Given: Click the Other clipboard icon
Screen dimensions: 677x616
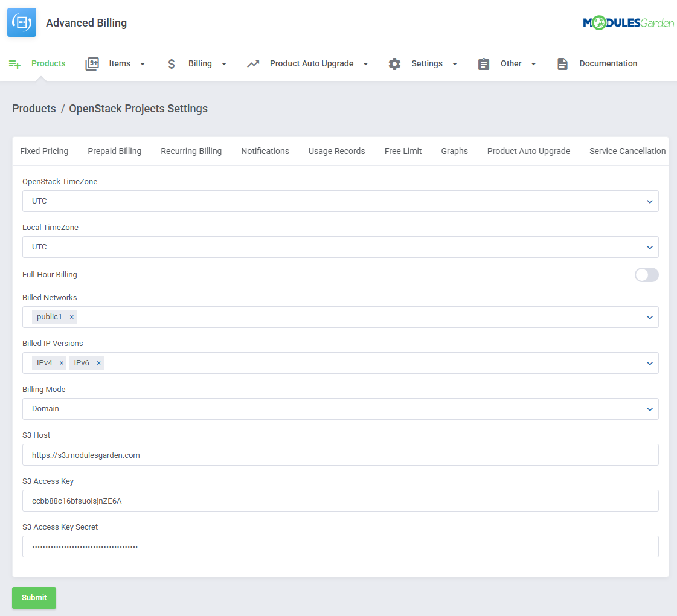Looking at the screenshot, I should click(484, 64).
